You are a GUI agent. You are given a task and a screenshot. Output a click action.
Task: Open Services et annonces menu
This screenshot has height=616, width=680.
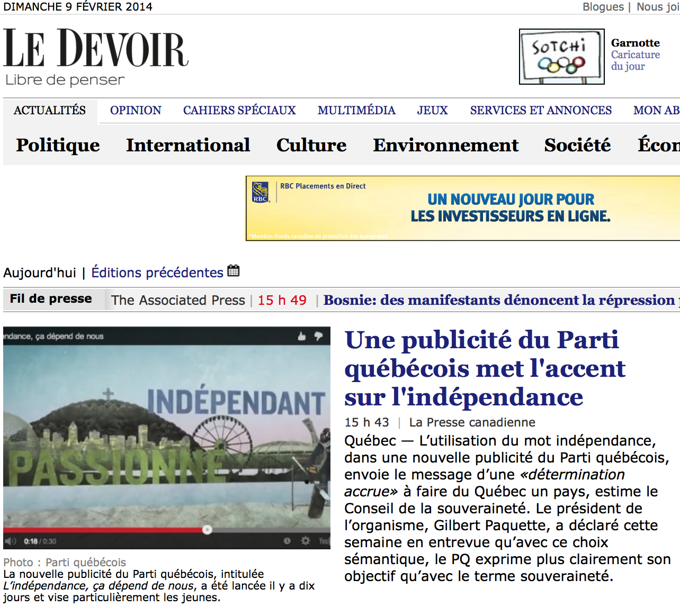coord(541,111)
